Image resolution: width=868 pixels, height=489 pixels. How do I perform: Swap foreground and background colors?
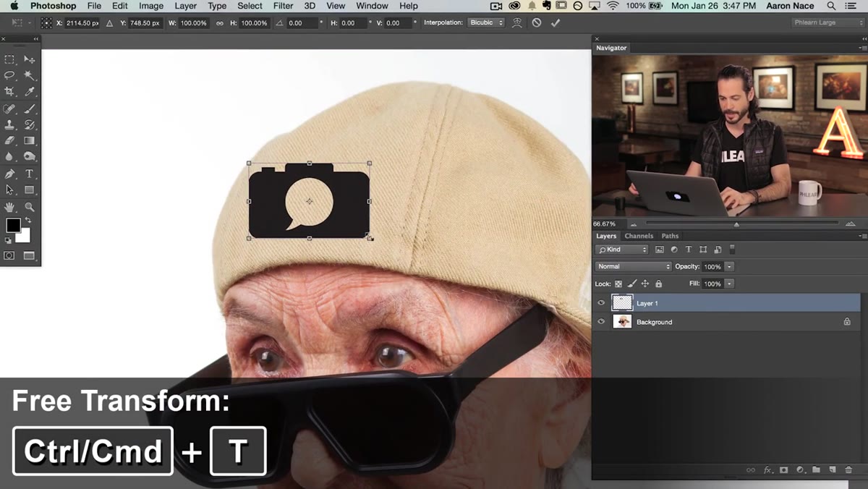[x=28, y=221]
